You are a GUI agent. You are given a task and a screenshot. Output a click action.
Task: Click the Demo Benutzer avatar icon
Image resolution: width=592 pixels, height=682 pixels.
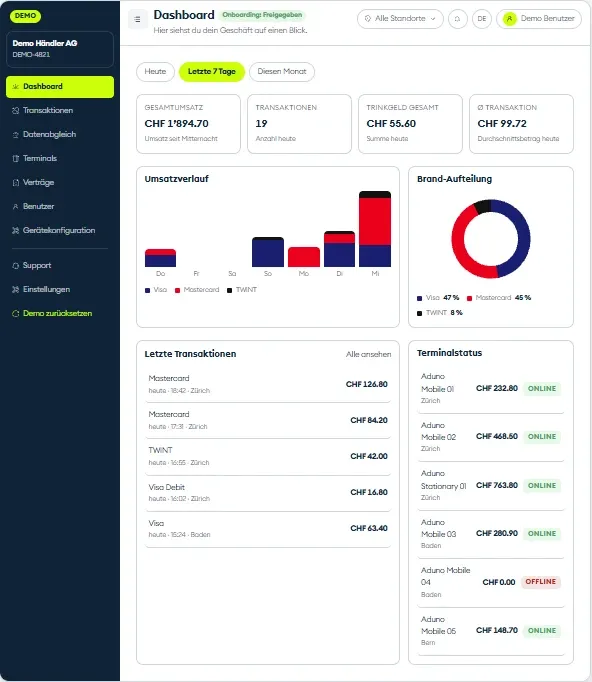[509, 19]
